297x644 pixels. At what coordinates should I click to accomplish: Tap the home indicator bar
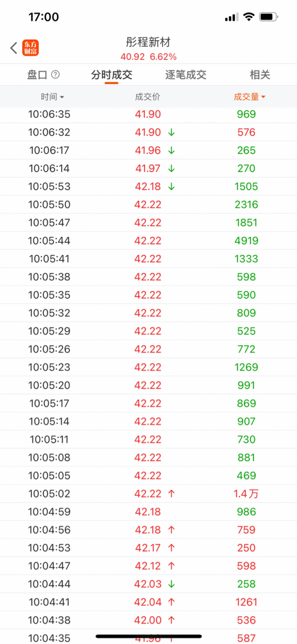(x=148, y=636)
